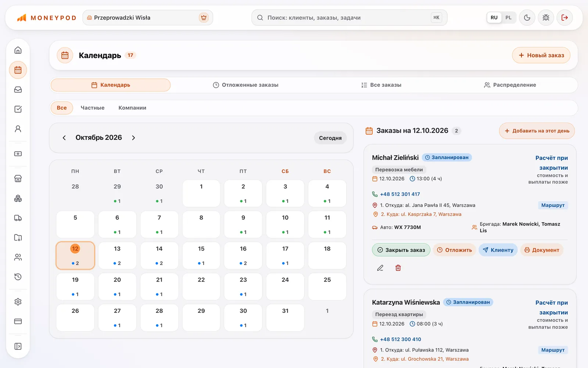Click the bug report icon
The image size is (588, 368).
[x=546, y=18]
